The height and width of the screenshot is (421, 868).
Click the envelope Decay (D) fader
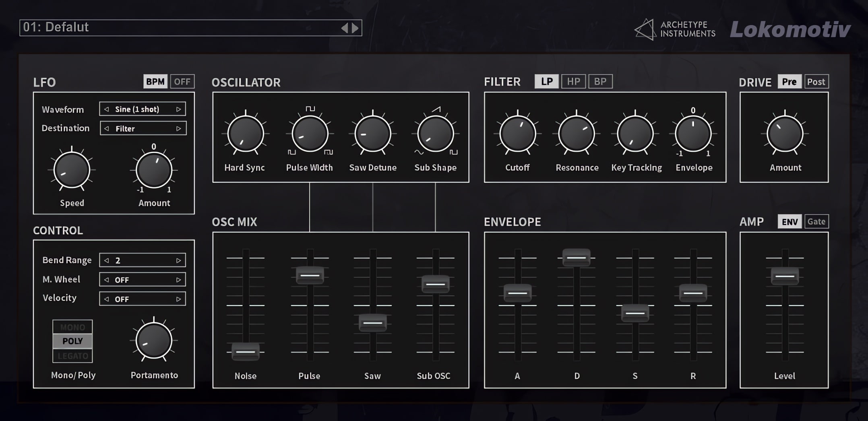[x=576, y=258]
